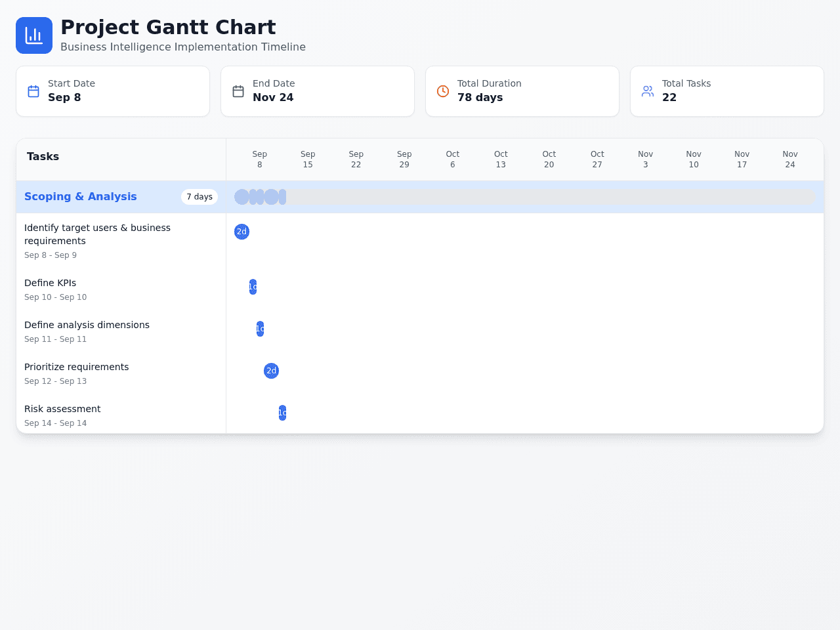Click the Sep 10 - Sep 10 date range
840x630 pixels.
[x=55, y=297]
